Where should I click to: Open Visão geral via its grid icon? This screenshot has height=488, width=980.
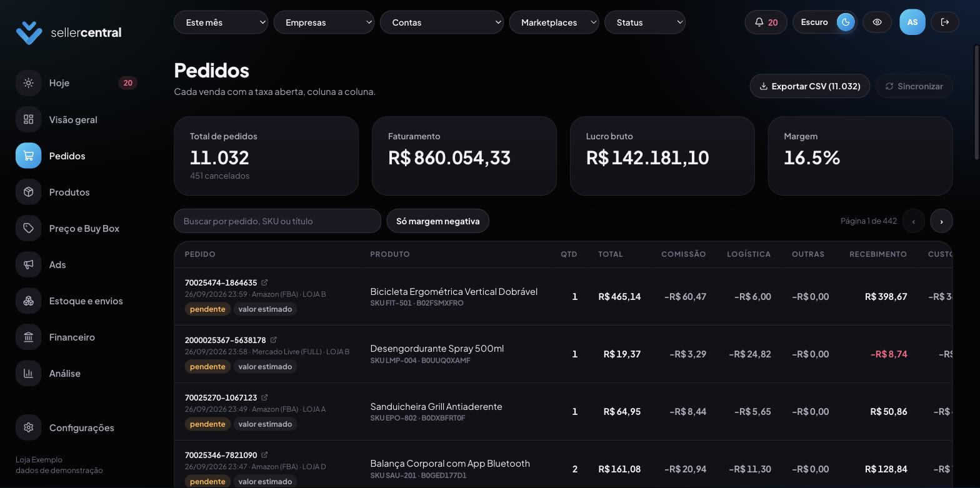click(28, 119)
